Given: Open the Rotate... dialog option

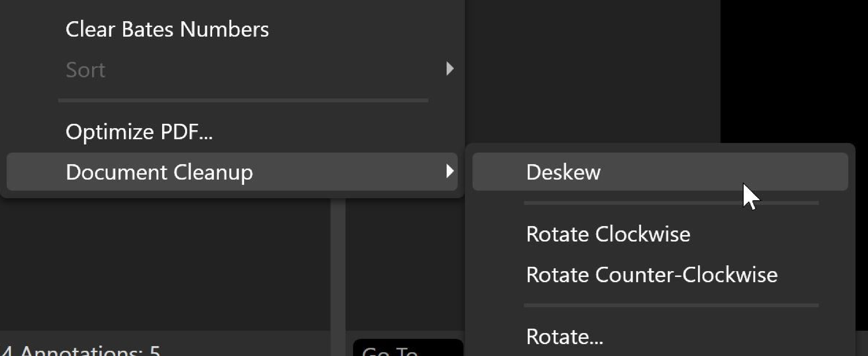Looking at the screenshot, I should pos(564,337).
